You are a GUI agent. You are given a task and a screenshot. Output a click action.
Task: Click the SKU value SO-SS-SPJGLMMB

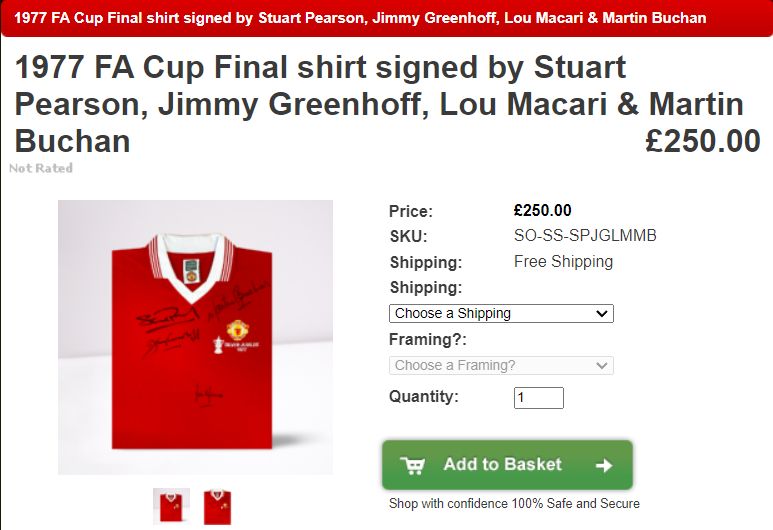[585, 236]
